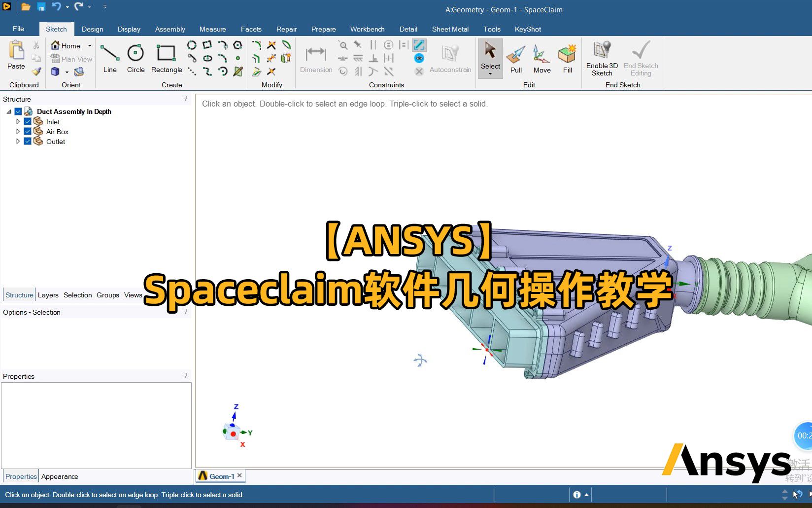Click the Save icon in title bar
This screenshot has width=812, height=508.
pos(41,6)
